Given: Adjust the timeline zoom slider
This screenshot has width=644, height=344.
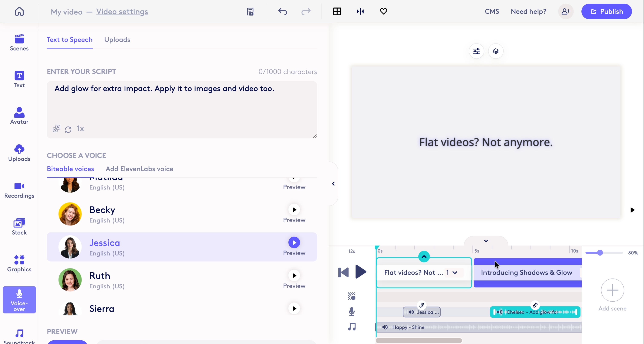Looking at the screenshot, I should (x=600, y=253).
